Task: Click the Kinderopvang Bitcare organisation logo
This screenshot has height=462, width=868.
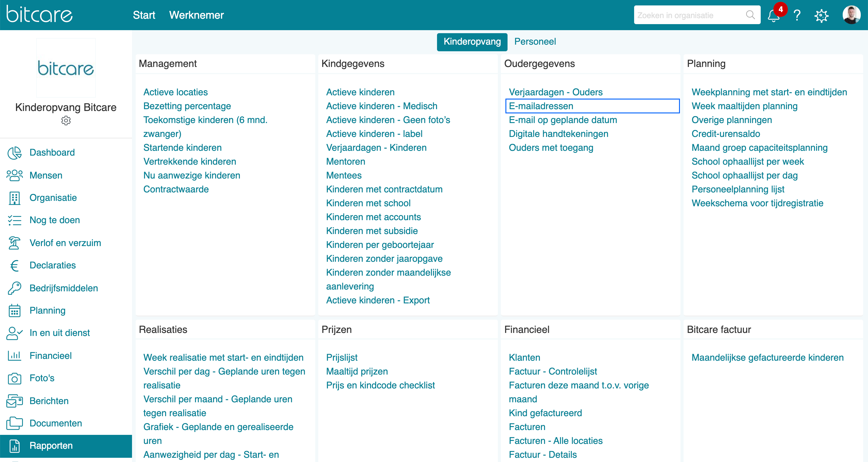Action: (66, 68)
